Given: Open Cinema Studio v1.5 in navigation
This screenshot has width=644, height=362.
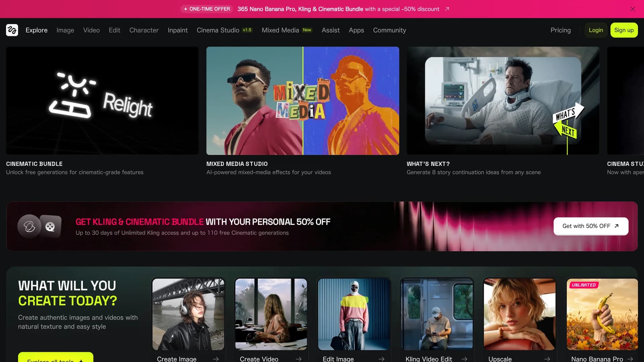Looking at the screenshot, I should coord(224,30).
